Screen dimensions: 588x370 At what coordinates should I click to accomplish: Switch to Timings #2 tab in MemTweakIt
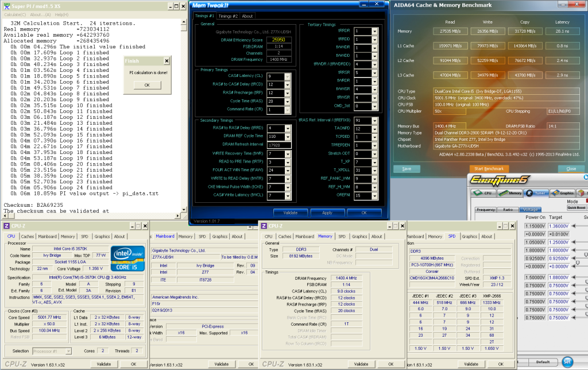coord(228,16)
